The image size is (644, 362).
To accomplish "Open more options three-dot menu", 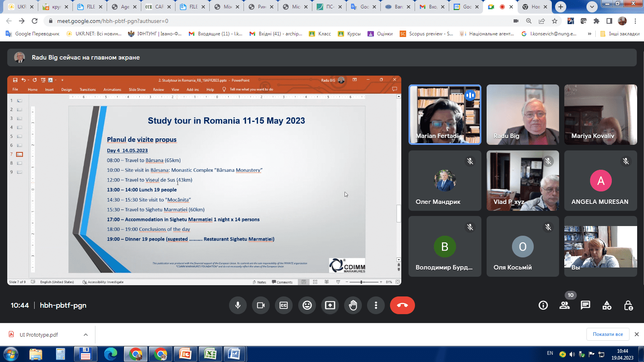I will (x=376, y=305).
